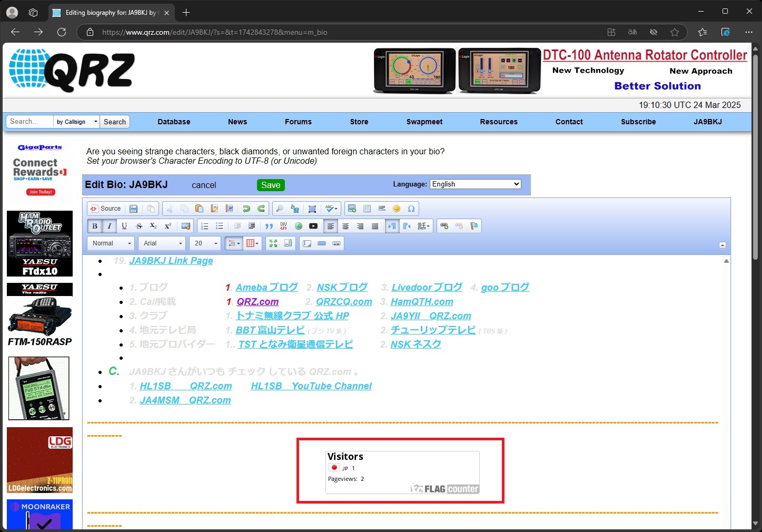The width and height of the screenshot is (762, 532).
Task: Insert a bulleted list
Action: pyautogui.click(x=220, y=226)
